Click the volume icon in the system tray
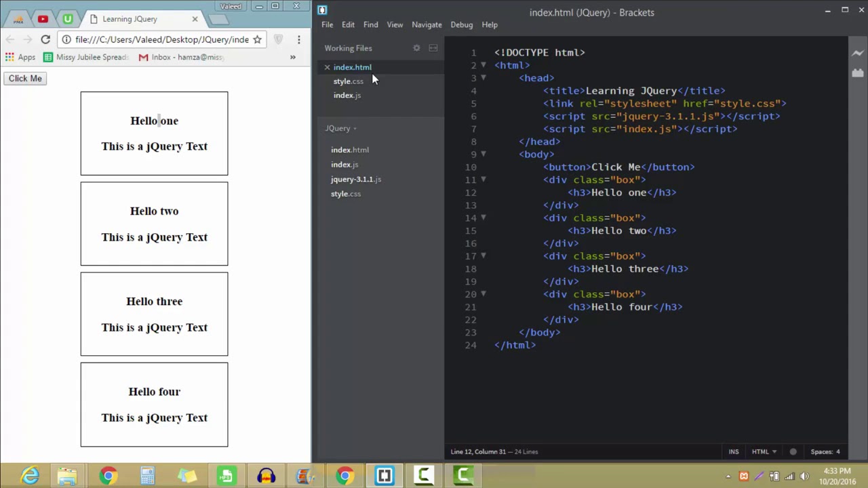868x488 pixels. [x=806, y=476]
